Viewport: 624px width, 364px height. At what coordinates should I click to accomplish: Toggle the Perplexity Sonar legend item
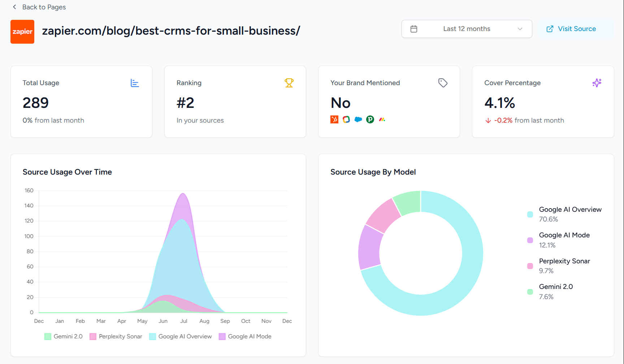point(116,336)
